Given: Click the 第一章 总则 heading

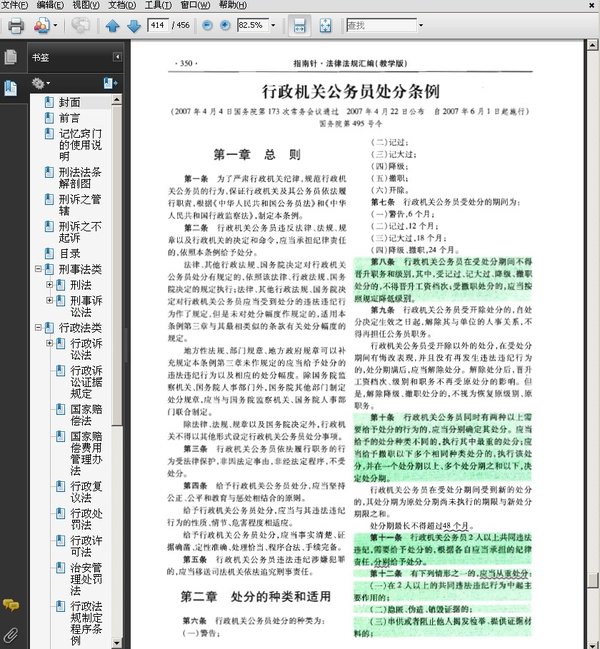Looking at the screenshot, I should [257, 155].
